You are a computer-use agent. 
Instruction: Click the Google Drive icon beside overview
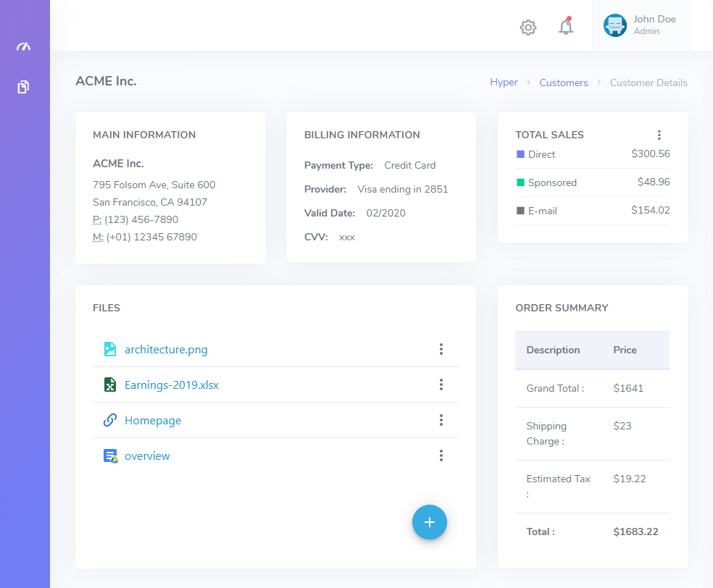click(110, 456)
